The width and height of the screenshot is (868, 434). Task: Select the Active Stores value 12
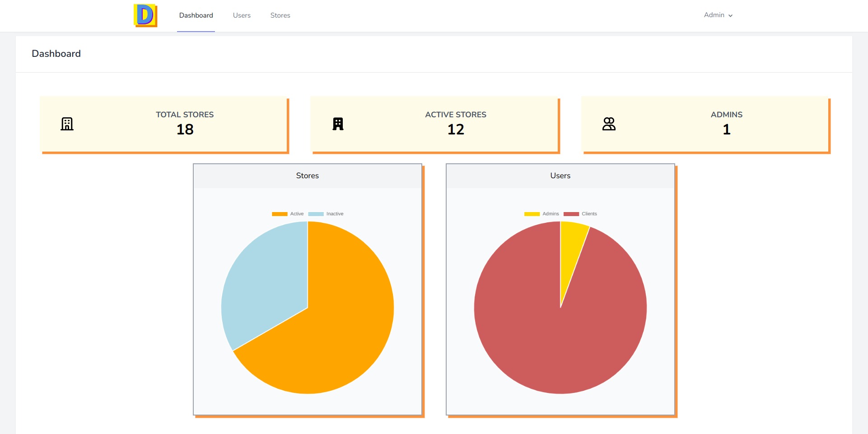tap(456, 129)
